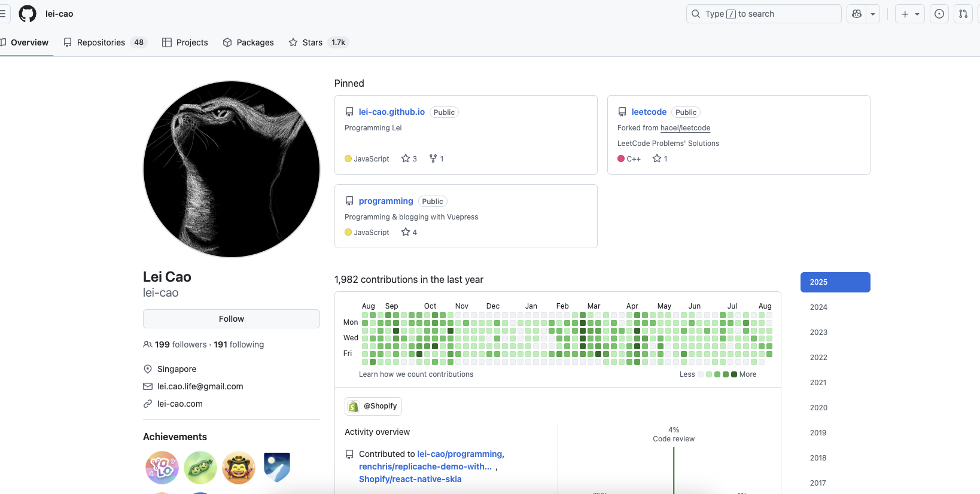Open the GitHub logo homepage
The width and height of the screenshot is (980, 494).
click(28, 14)
